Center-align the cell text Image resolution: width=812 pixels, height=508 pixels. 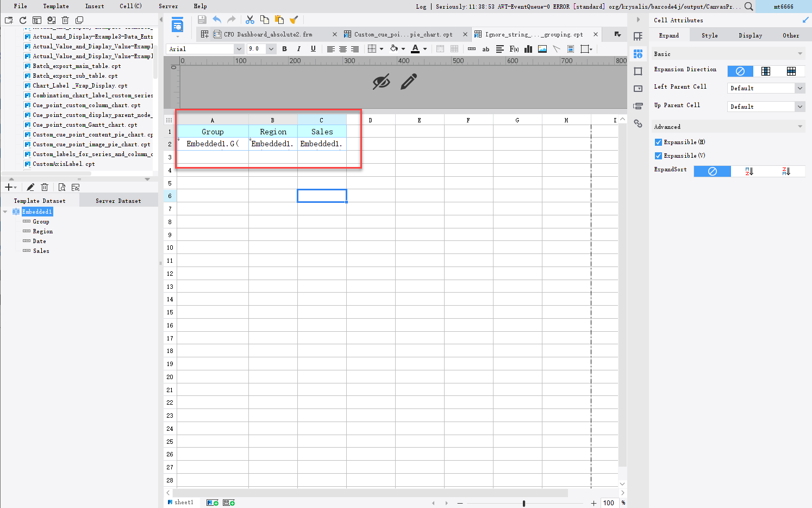343,49
